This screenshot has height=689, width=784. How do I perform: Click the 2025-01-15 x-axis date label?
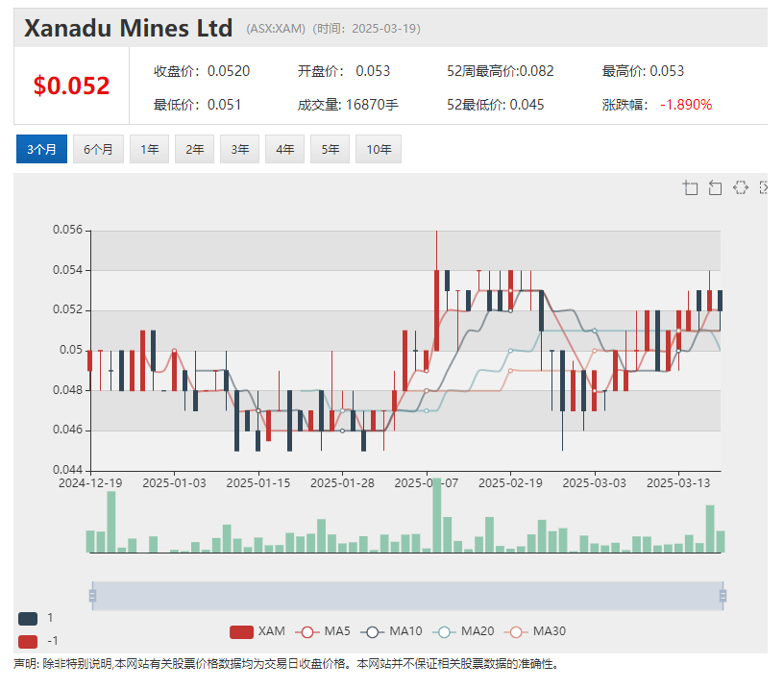(258, 483)
